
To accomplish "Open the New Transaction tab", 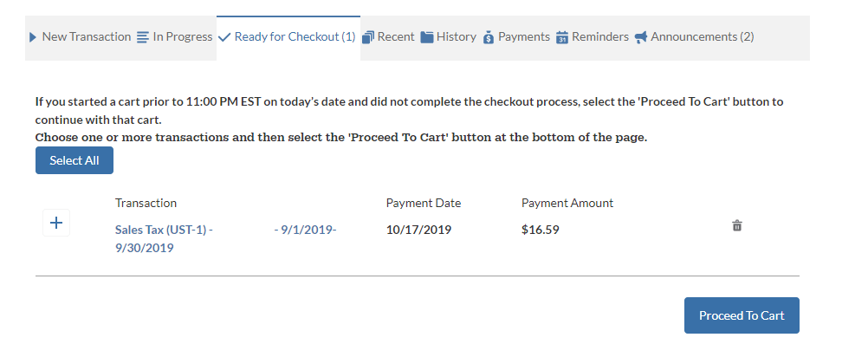I will click(86, 37).
